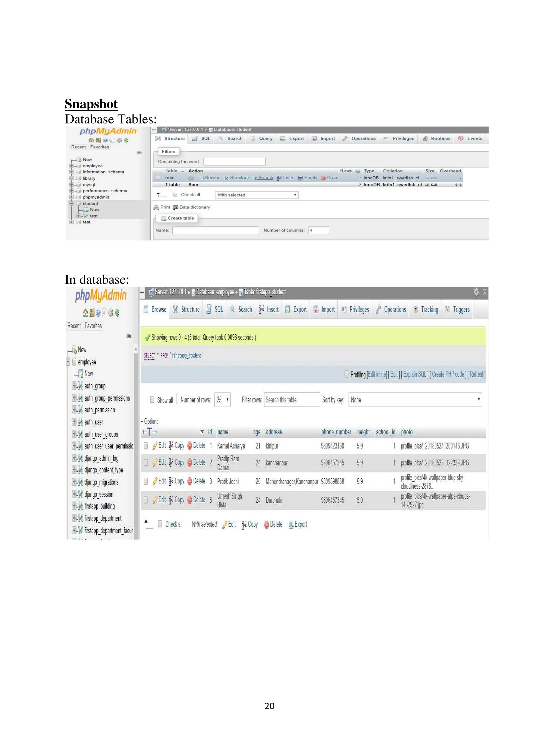Click the full-texts toggle arrows above the row checkboxes
Image resolution: width=535 pixels, height=756 pixels.
coord(150,432)
